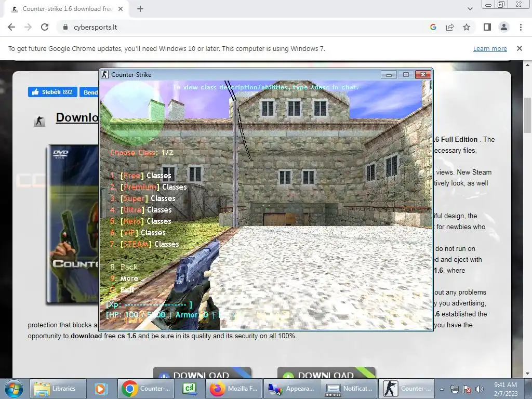
Task: Choose [Premium] Classes in game menu
Action: pyautogui.click(x=148, y=187)
